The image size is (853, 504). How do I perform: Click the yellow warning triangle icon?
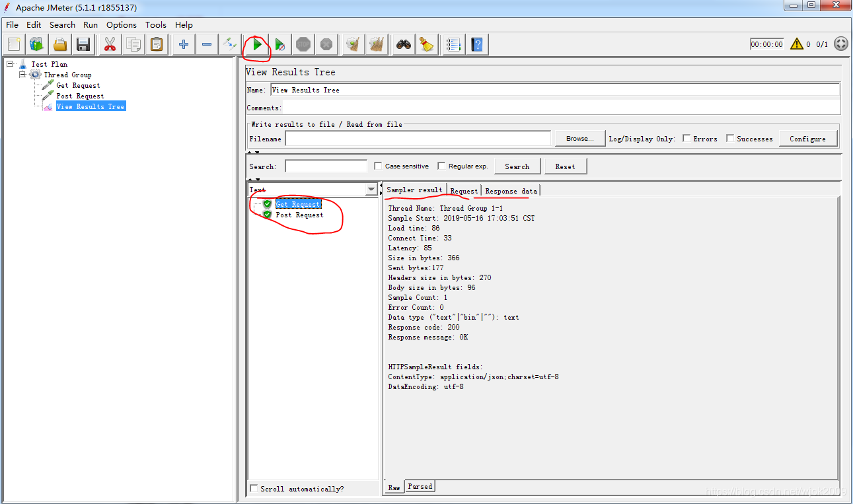tap(796, 44)
